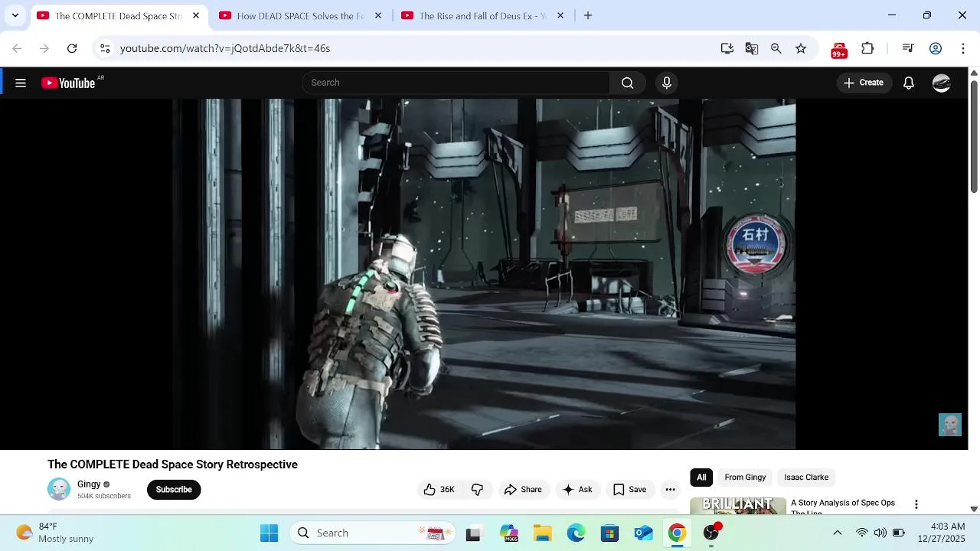Open Microsoft Edge from the taskbar
This screenshot has height=551, width=980.
click(x=576, y=533)
